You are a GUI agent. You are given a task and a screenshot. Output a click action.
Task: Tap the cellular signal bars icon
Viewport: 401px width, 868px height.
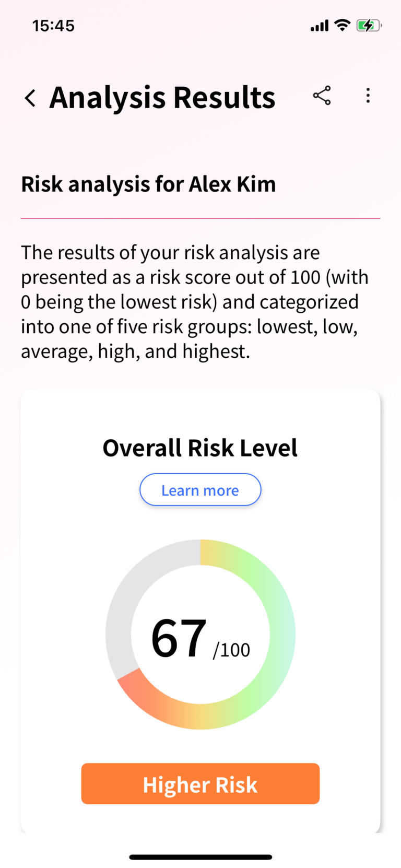(x=319, y=26)
